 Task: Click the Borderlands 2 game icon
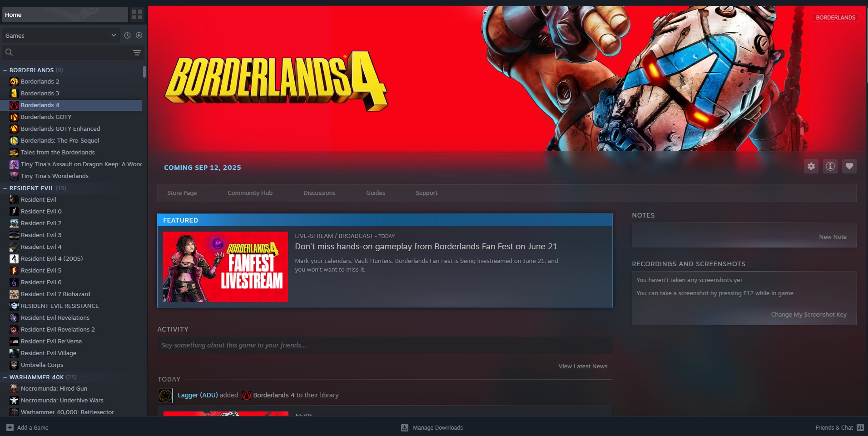click(x=14, y=82)
